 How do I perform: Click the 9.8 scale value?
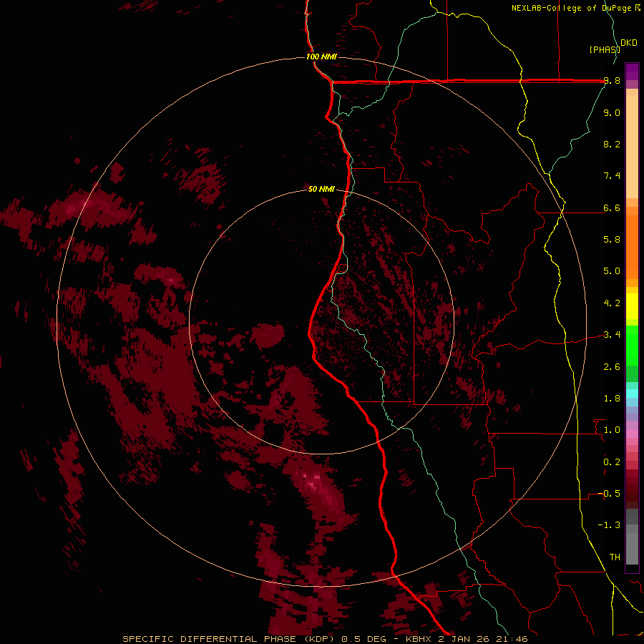point(612,81)
